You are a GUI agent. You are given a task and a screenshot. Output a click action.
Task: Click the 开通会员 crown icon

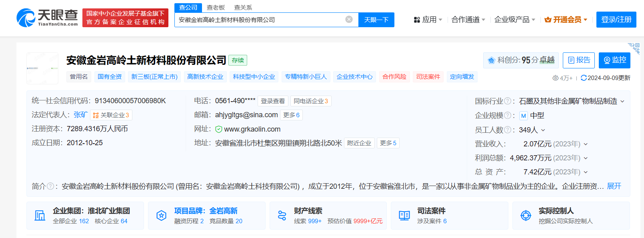click(x=548, y=20)
